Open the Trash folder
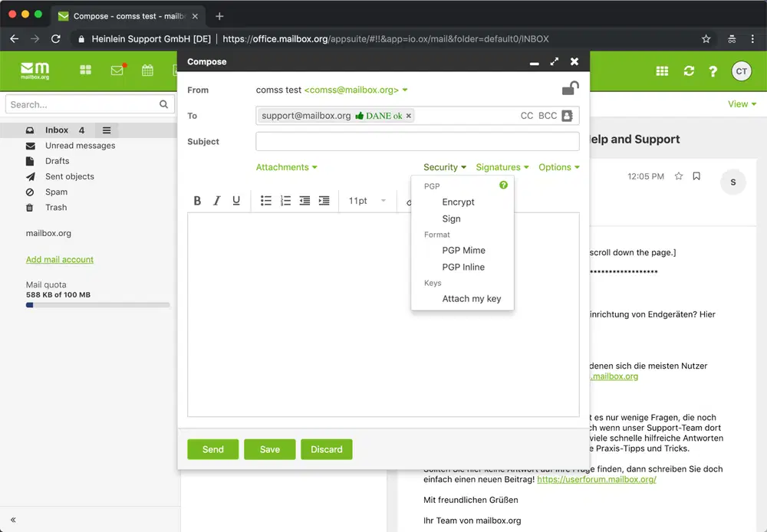This screenshot has width=767, height=532. pos(56,207)
